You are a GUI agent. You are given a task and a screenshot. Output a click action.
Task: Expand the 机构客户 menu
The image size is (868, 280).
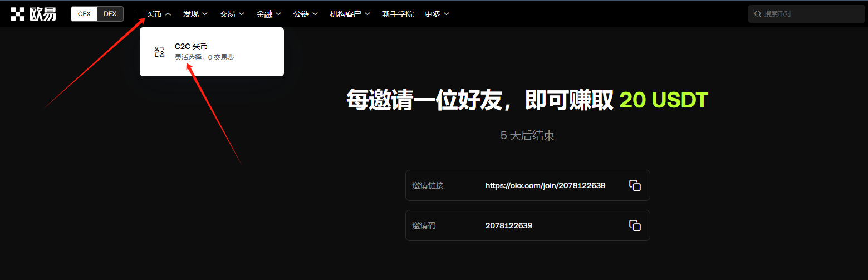pos(350,14)
